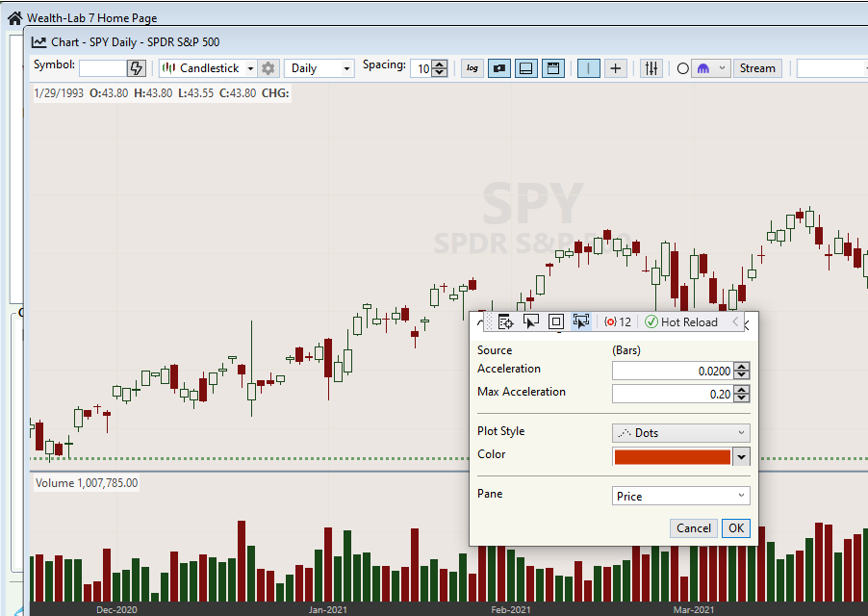Click the Source (Bars) value

[626, 350]
